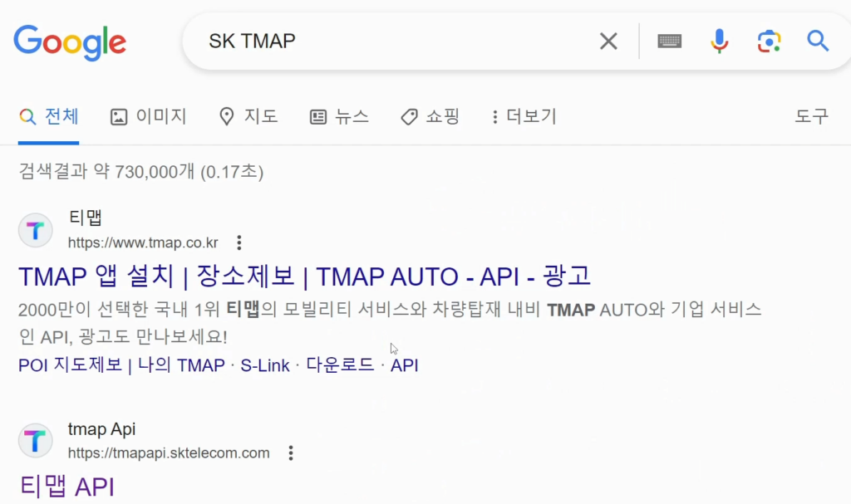Click the POI 지도제보 sitelink

coord(69,365)
